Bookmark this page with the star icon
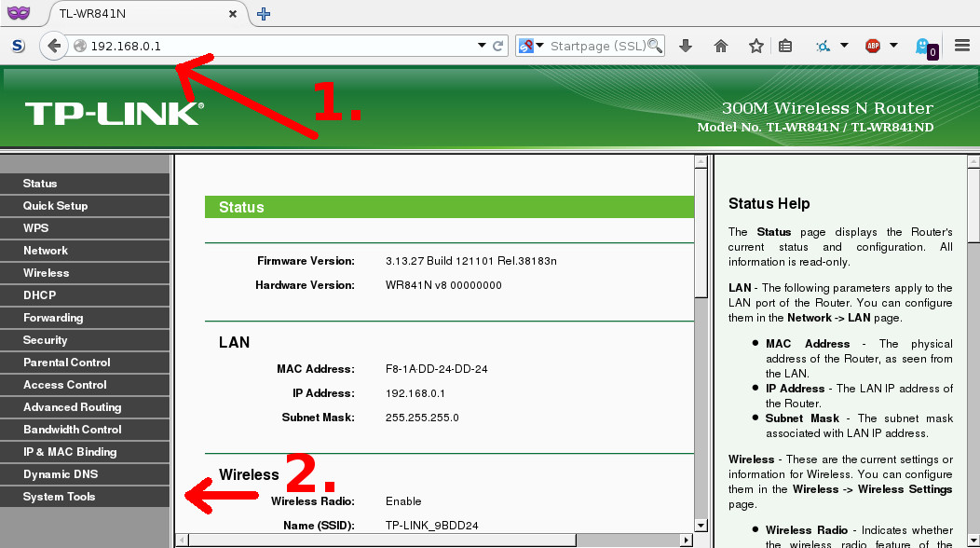The image size is (980, 548). point(755,46)
